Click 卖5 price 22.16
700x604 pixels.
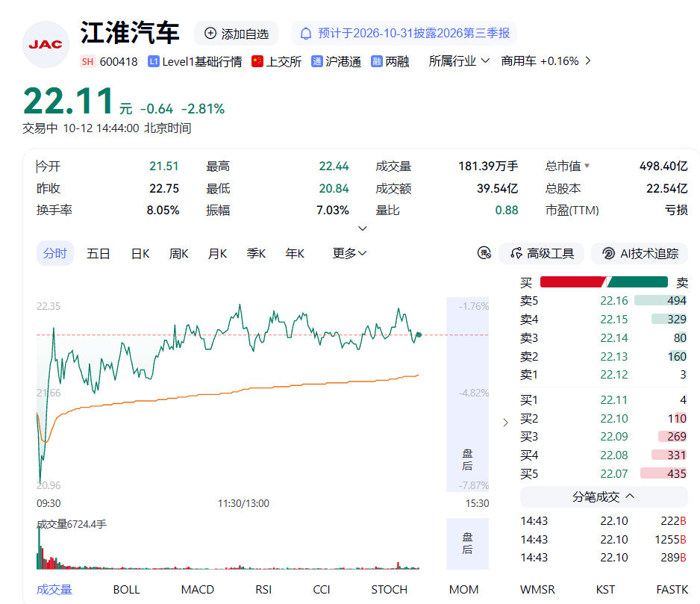(x=614, y=301)
